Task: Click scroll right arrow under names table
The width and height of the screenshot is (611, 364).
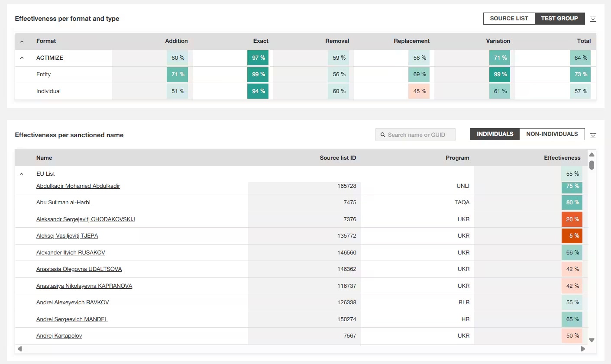Action: (x=583, y=349)
